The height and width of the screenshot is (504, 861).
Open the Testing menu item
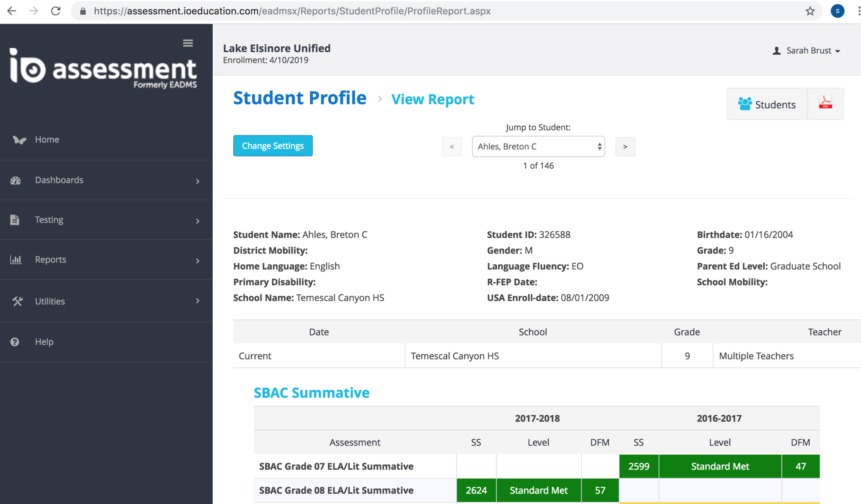[x=49, y=220]
